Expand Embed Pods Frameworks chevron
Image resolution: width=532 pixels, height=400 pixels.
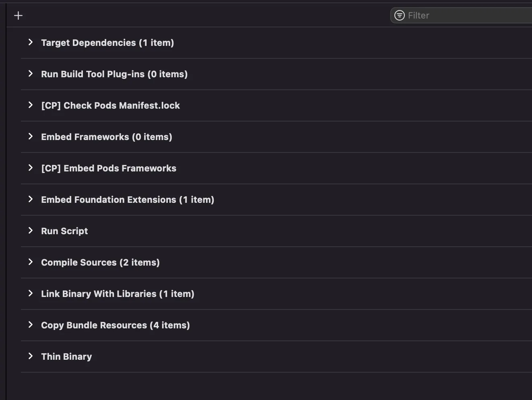tap(31, 168)
